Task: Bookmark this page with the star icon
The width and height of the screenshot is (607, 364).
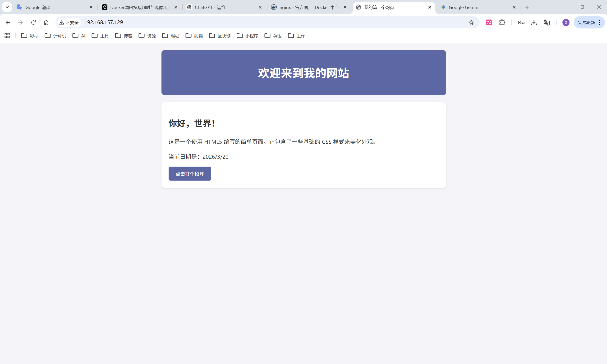Action: tap(471, 23)
